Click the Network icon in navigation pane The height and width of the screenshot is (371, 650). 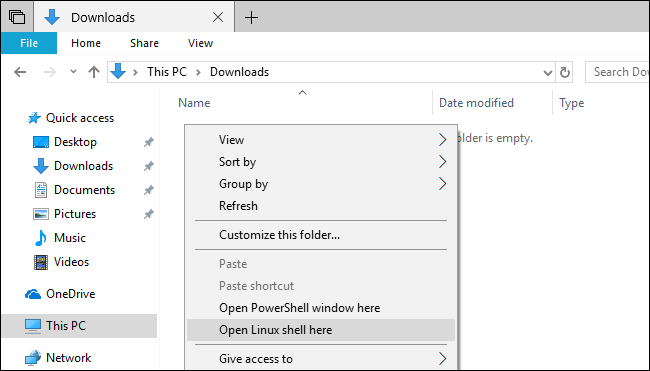pos(33,358)
